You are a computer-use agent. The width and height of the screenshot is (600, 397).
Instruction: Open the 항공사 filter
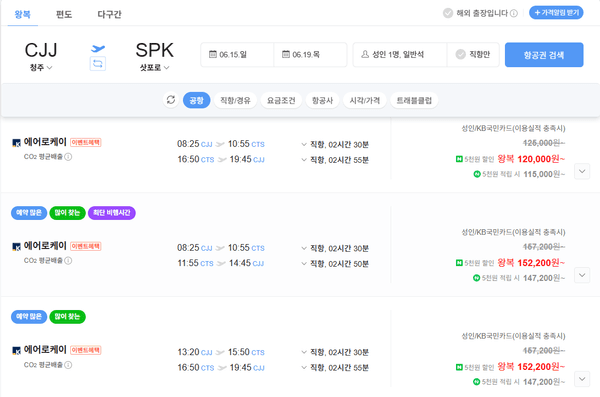point(322,100)
